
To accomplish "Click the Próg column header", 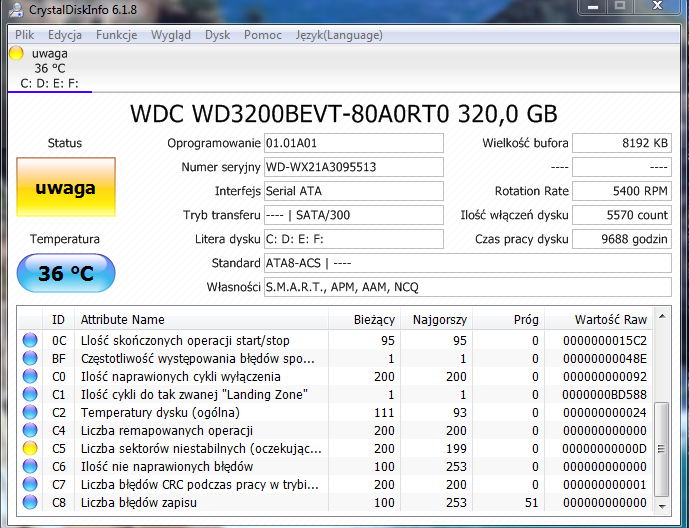I will (508, 320).
